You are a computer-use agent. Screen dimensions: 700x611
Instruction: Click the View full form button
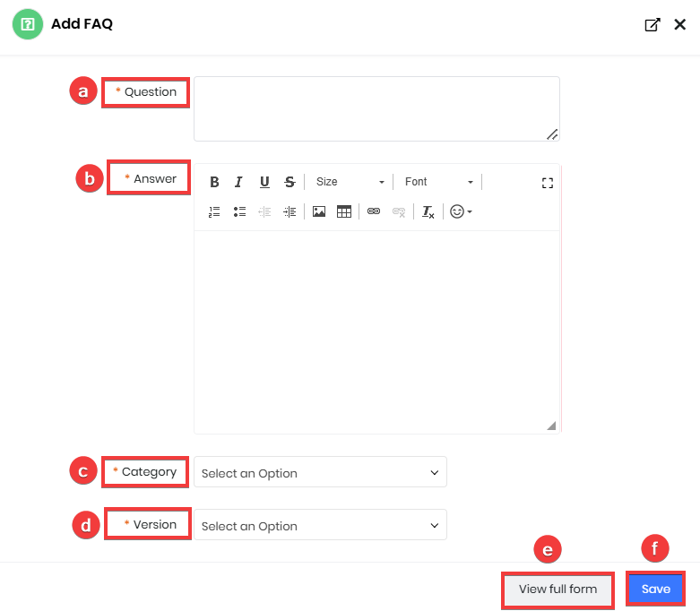(x=557, y=589)
